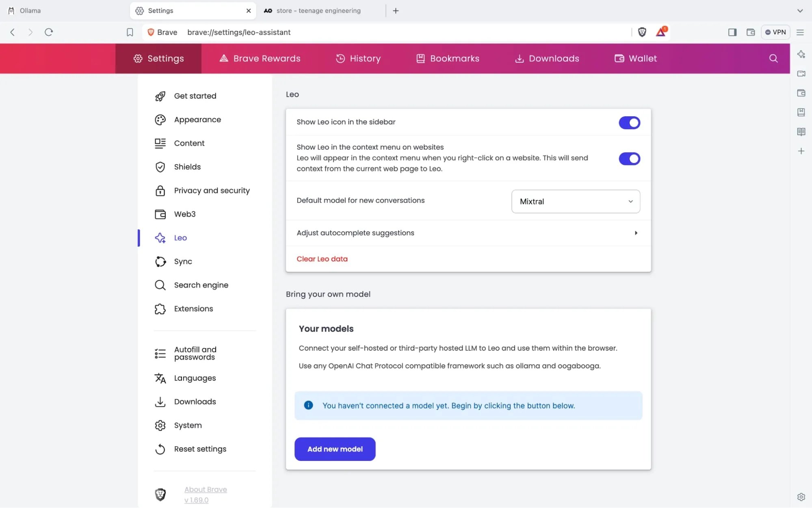Screen dimensions: 812x508
Task: Open the Brave Wallet icon in the toolbar
Action: [x=750, y=32]
